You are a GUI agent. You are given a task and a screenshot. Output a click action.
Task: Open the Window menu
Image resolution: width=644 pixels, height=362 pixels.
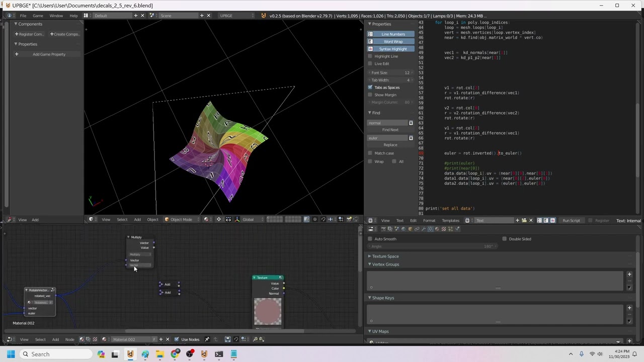56,16
